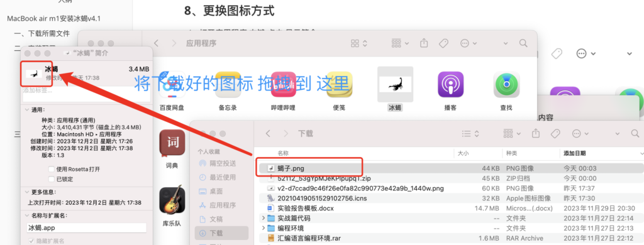Image resolution: width=644 pixels, height=245 pixels.
Task: Collapse the 通用 section in info window
Action: click(x=26, y=110)
